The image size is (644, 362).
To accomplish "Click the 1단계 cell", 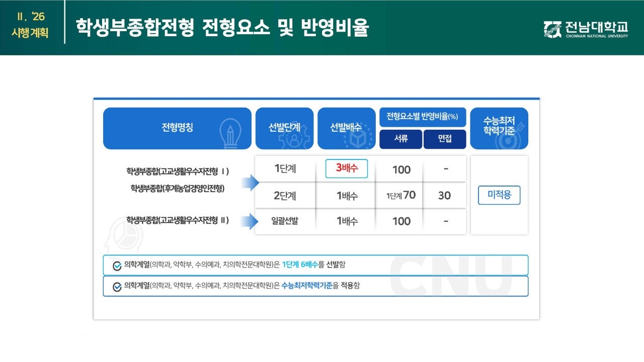I will tap(285, 169).
